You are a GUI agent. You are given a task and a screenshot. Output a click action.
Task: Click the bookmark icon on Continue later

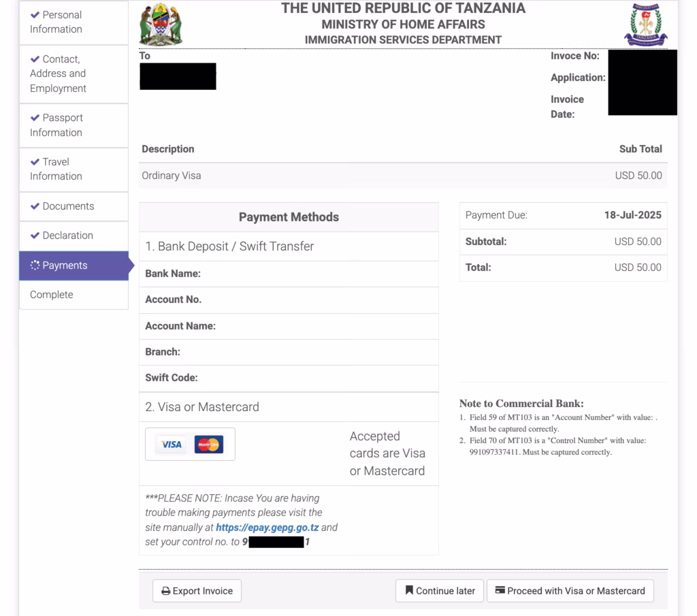(409, 590)
